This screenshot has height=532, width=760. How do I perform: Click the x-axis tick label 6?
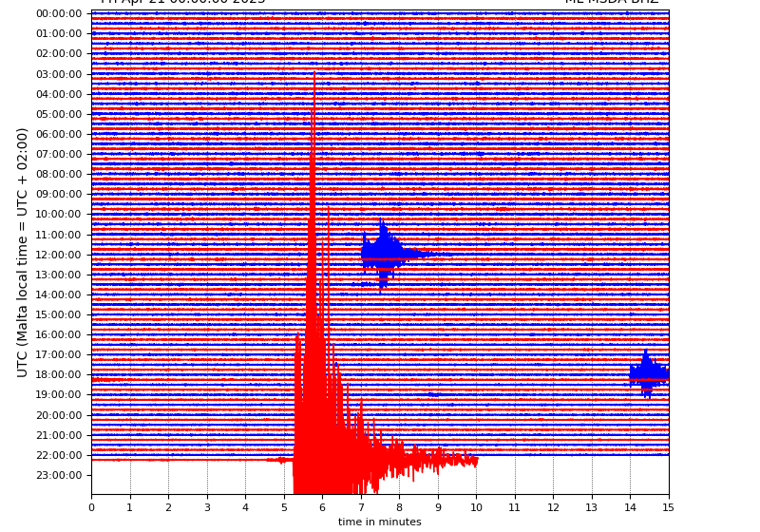[x=322, y=507]
